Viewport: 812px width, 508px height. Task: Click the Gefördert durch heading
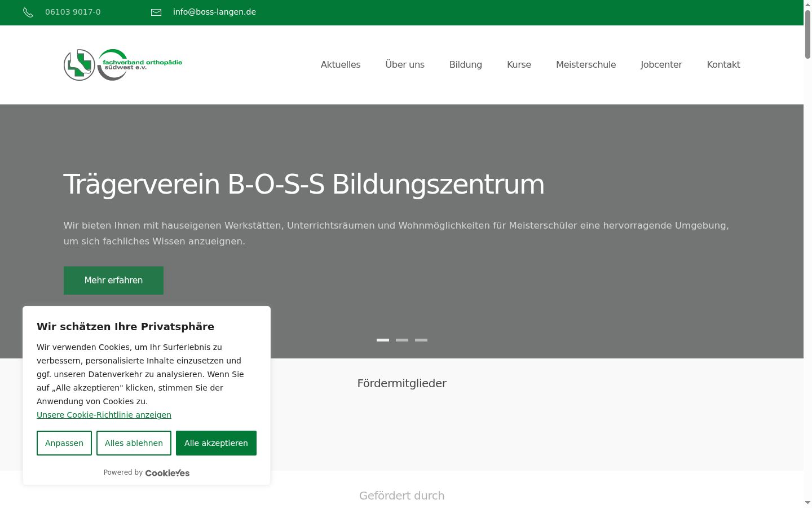402,496
